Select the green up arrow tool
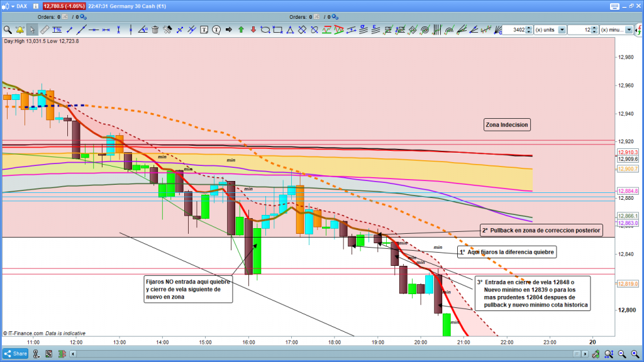This screenshot has width=644, height=362. point(241,30)
